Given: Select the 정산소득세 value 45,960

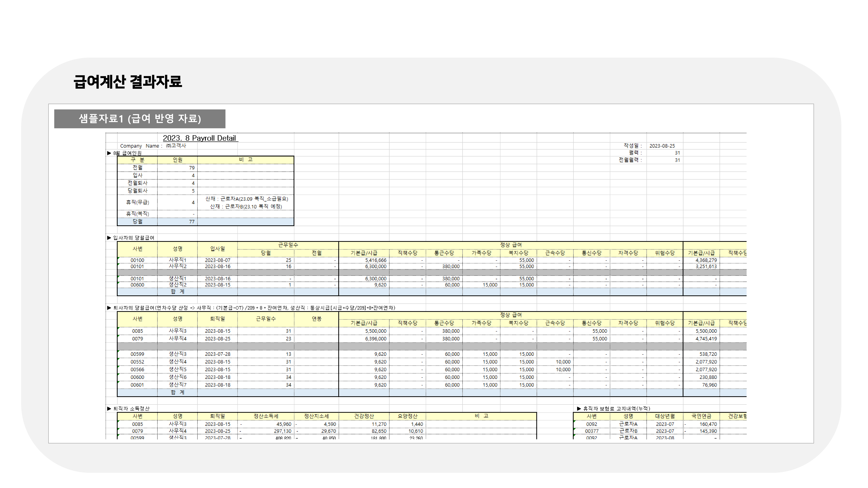Looking at the screenshot, I should (284, 424).
